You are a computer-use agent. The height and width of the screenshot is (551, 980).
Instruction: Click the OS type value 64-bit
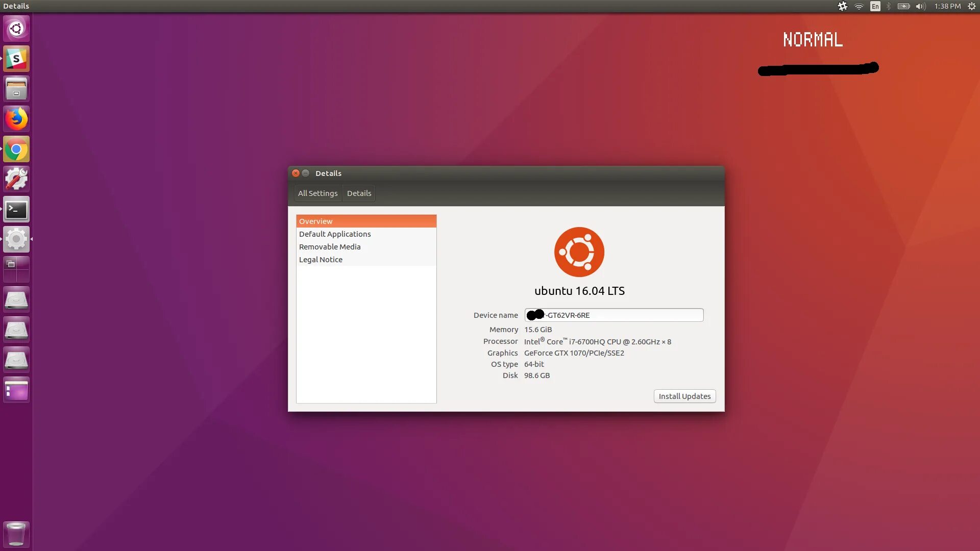point(534,364)
